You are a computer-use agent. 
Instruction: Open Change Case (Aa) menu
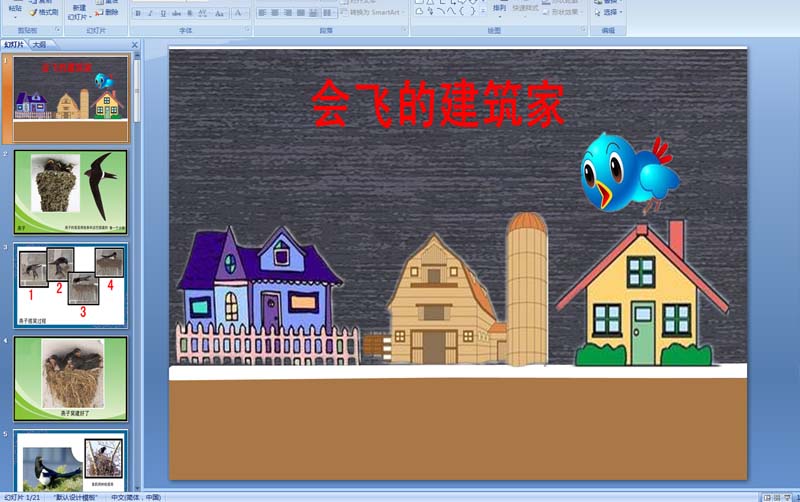tap(219, 13)
